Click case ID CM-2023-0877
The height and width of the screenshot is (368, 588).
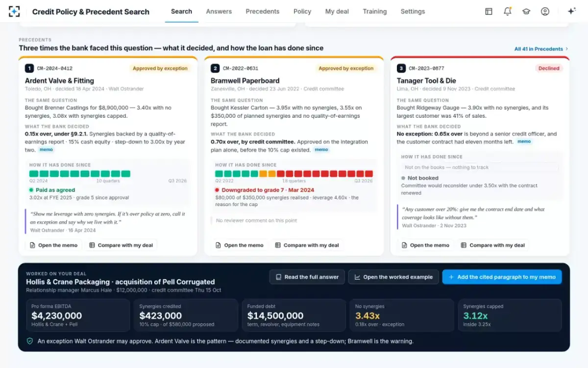coord(427,69)
